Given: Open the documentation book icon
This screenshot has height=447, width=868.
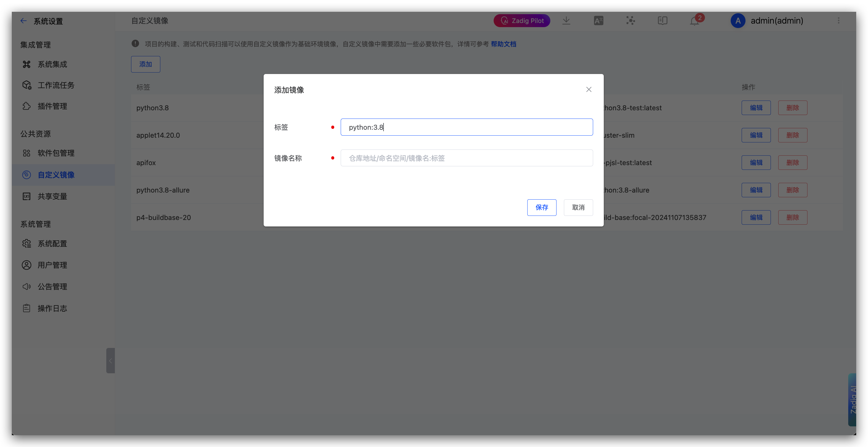Looking at the screenshot, I should point(663,21).
